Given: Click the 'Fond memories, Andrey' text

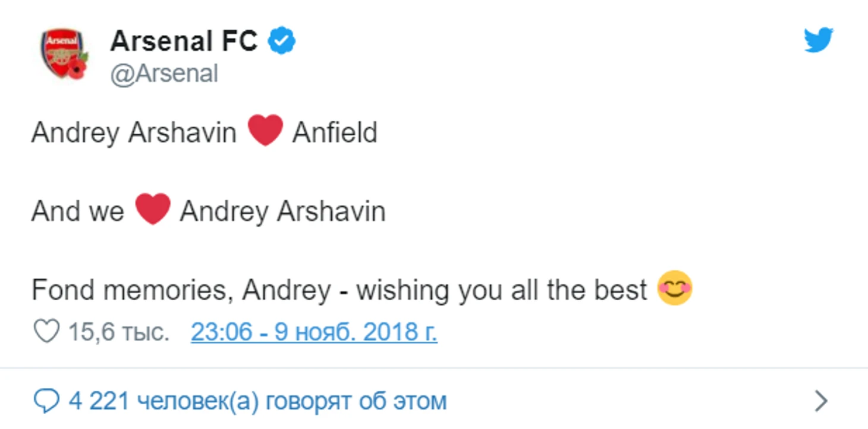Looking at the screenshot, I should 181,291.
